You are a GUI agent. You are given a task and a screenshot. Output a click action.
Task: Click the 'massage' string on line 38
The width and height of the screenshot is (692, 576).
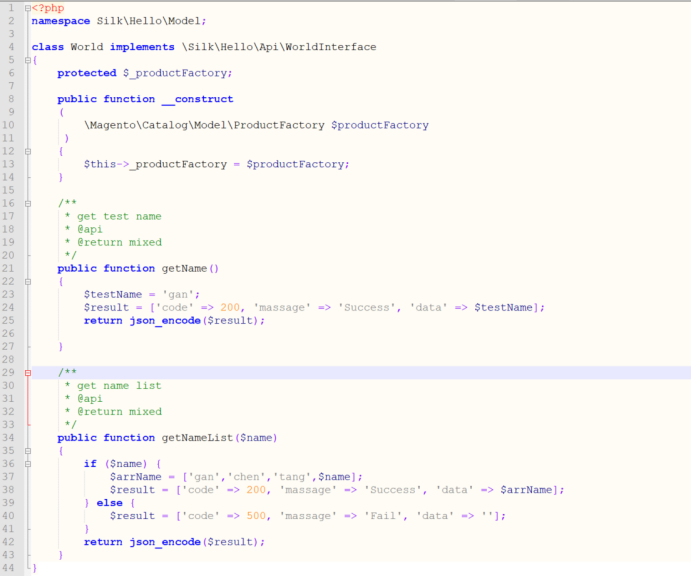coord(308,490)
